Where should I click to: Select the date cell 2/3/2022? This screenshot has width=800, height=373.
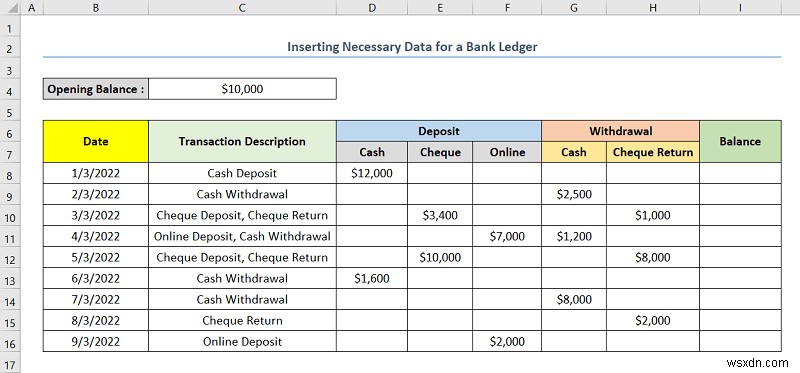coord(96,194)
